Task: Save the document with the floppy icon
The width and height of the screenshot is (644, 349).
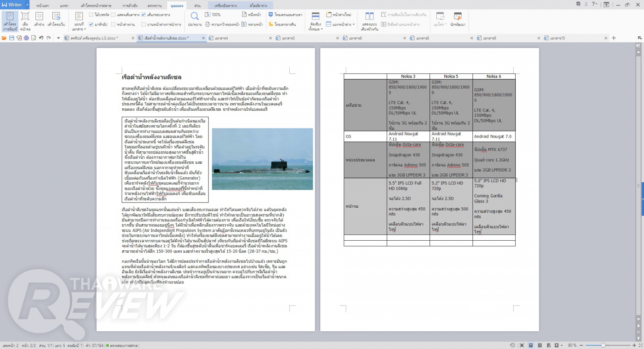Action: 12,38
